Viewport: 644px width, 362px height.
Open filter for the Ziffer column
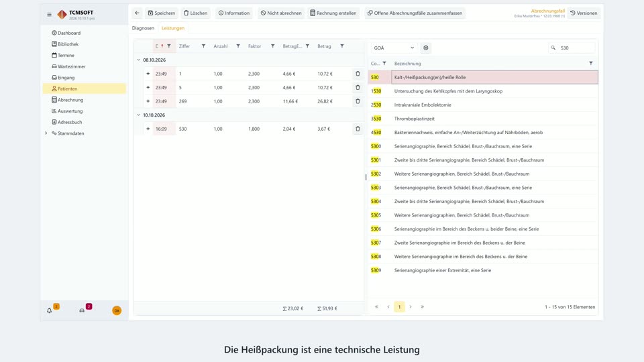[x=203, y=46]
